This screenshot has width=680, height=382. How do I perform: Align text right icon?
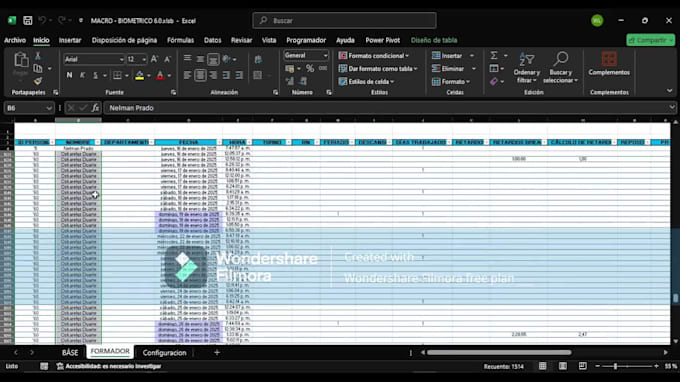pyautogui.click(x=213, y=75)
